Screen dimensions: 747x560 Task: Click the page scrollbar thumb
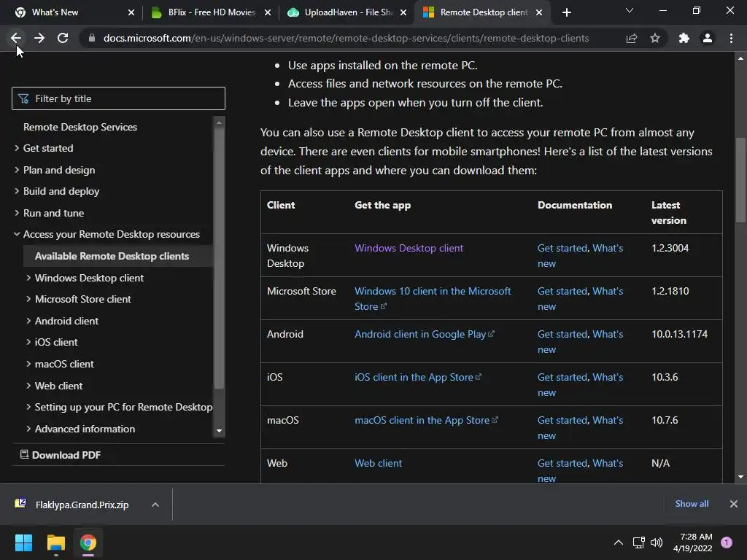(740, 179)
